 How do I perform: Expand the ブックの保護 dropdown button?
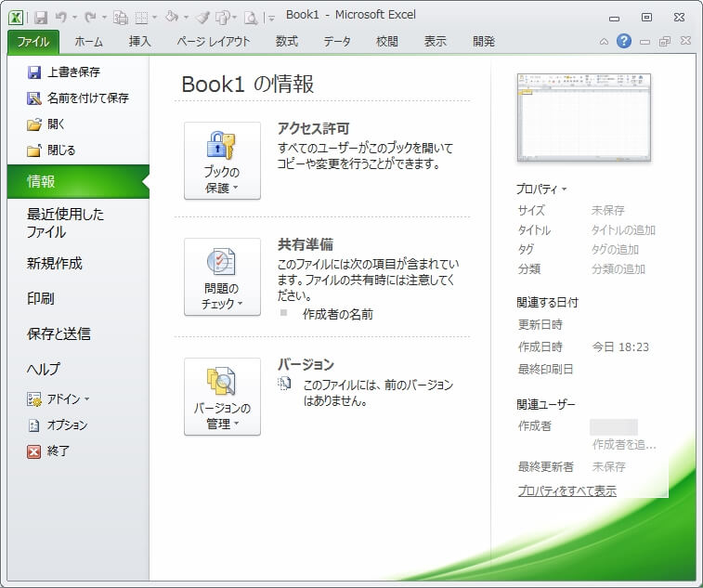point(222,161)
